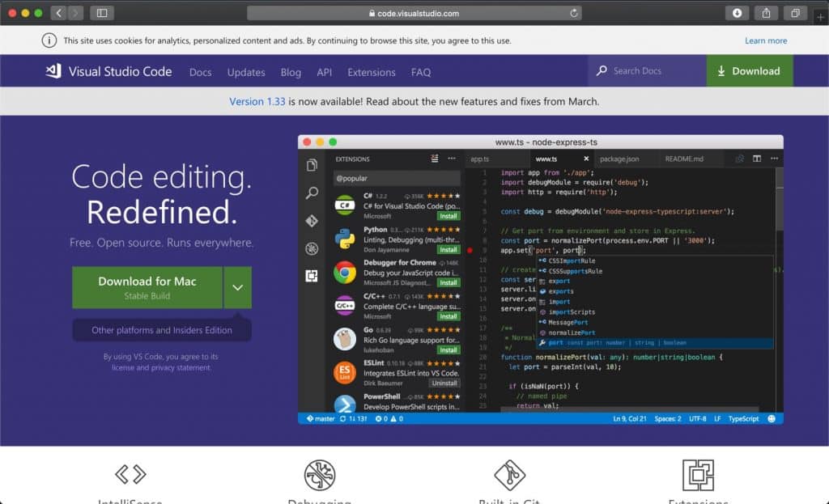
Task: Open the Source Control view
Action: coord(312,220)
